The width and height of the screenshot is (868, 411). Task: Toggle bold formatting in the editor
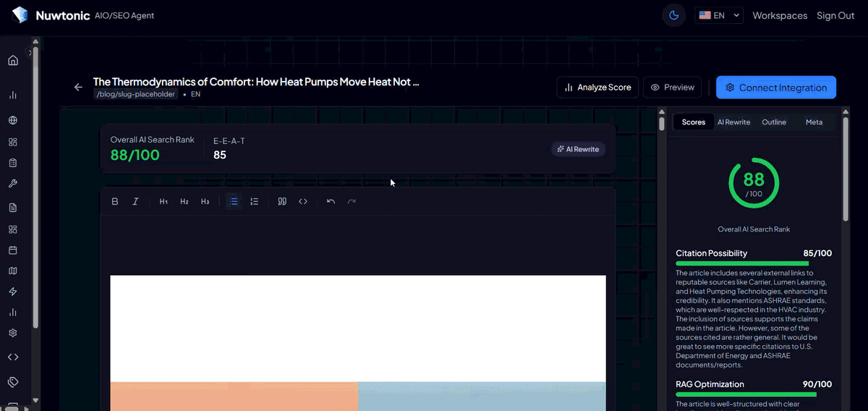[x=114, y=201]
